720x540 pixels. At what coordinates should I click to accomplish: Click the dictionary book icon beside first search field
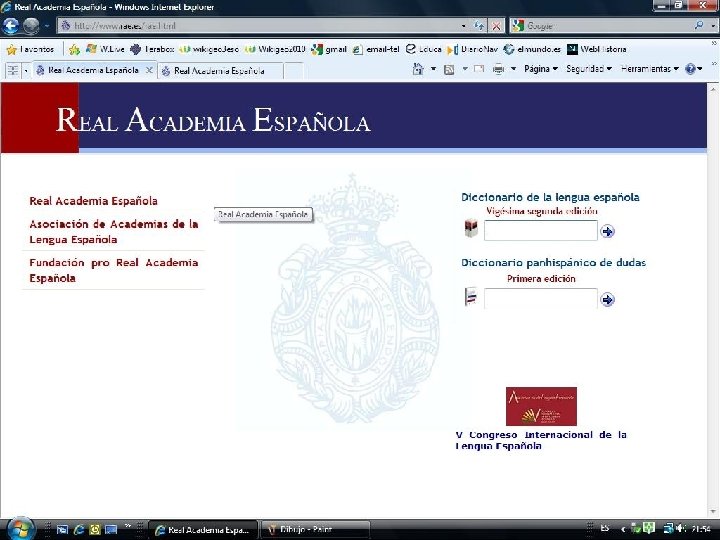pyautogui.click(x=471, y=228)
